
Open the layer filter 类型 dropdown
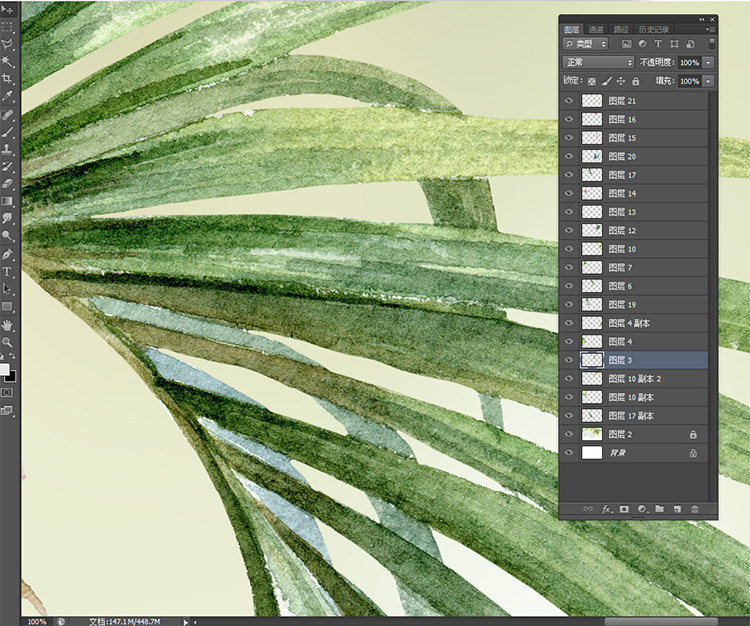click(585, 44)
